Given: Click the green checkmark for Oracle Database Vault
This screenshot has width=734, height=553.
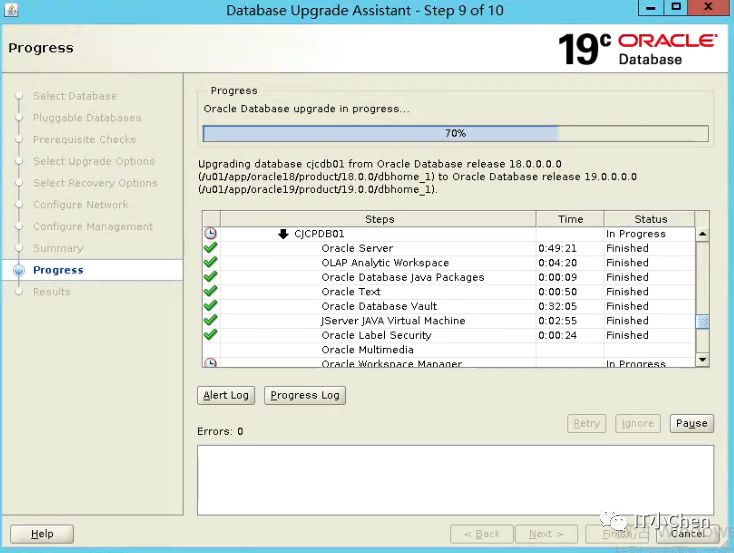Looking at the screenshot, I should (x=211, y=306).
